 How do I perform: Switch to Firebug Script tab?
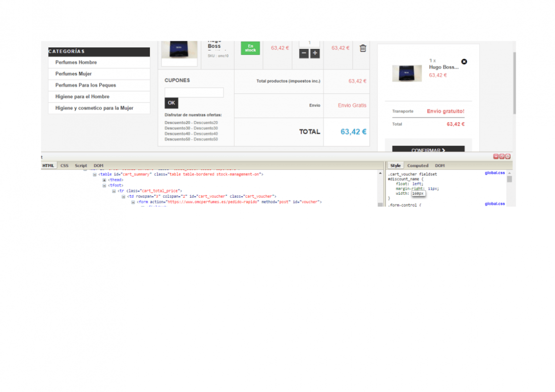pyautogui.click(x=81, y=165)
